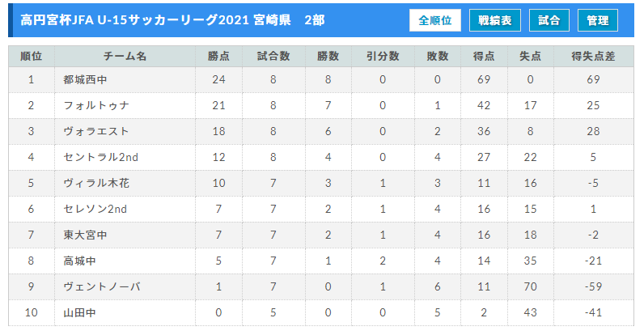644x335 pixels.
Task: Select last-place team 山田中
Action: [78, 312]
